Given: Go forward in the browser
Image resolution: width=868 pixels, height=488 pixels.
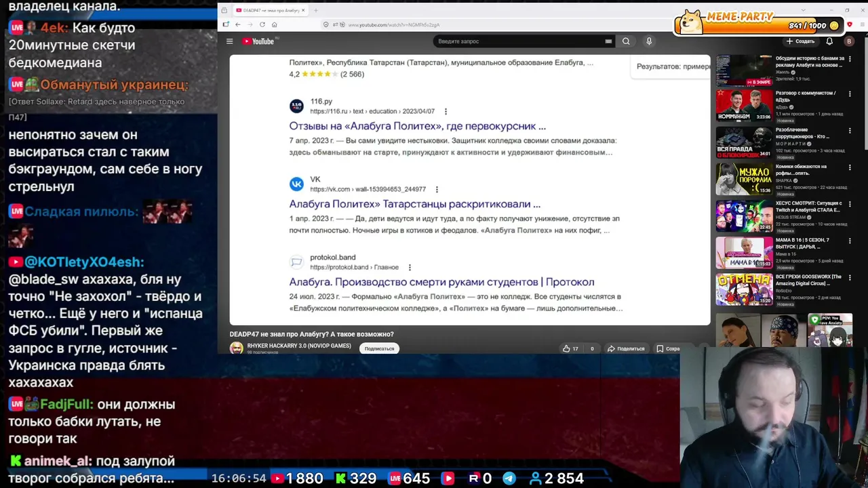Looking at the screenshot, I should pos(250,24).
